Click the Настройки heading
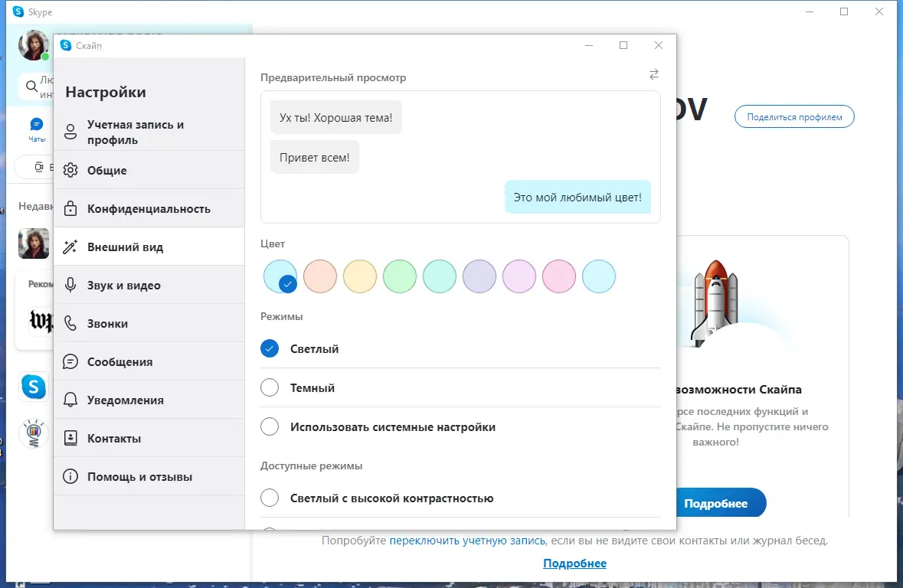Screen dimensions: 903x588 (x=106, y=92)
